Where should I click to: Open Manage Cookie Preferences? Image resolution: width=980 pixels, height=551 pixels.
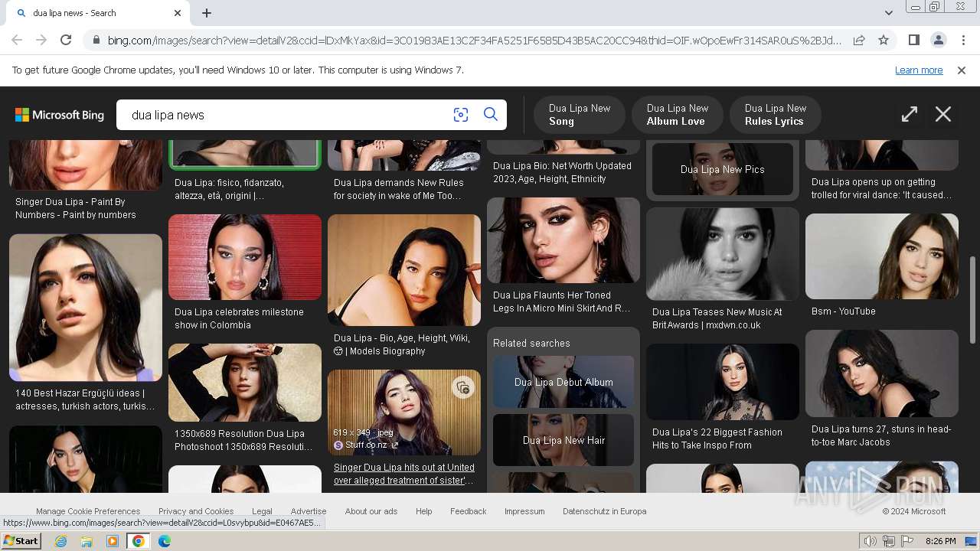click(88, 511)
